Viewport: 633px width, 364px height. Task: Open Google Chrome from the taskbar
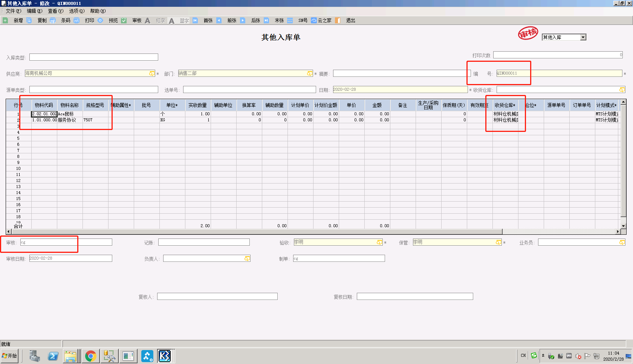click(90, 356)
